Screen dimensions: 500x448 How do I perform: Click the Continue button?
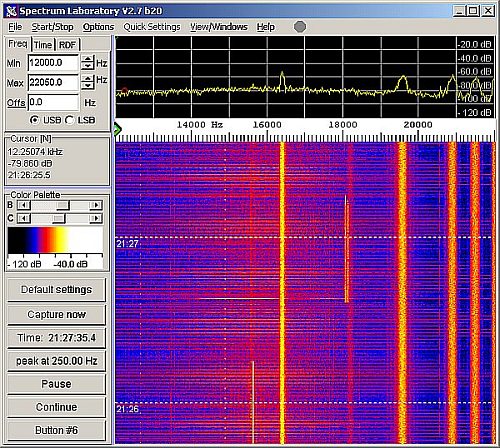pyautogui.click(x=56, y=407)
